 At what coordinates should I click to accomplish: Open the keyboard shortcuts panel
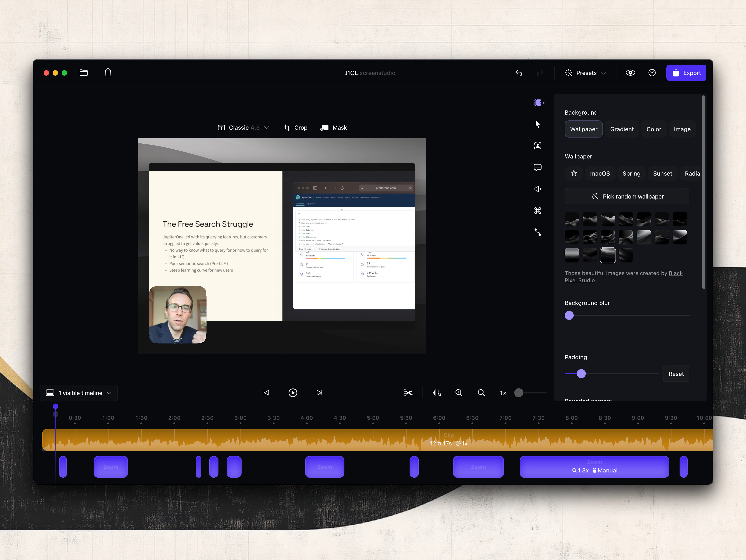pyautogui.click(x=538, y=211)
